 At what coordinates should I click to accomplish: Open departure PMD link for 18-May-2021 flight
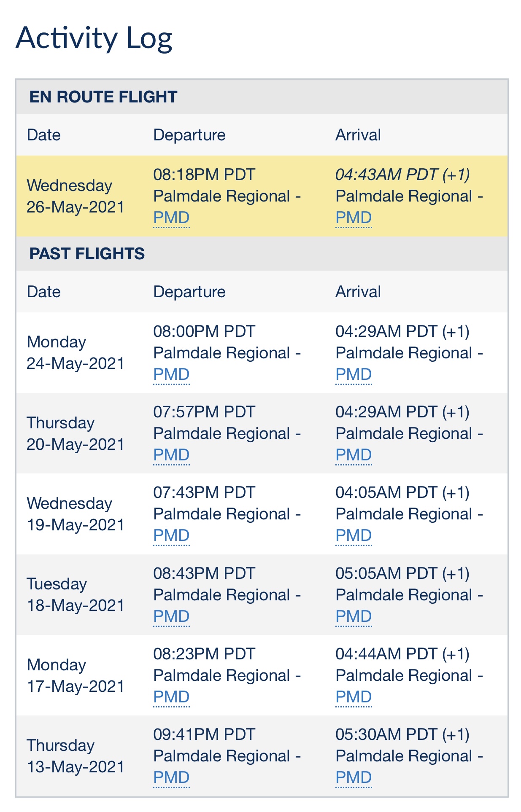pos(171,617)
